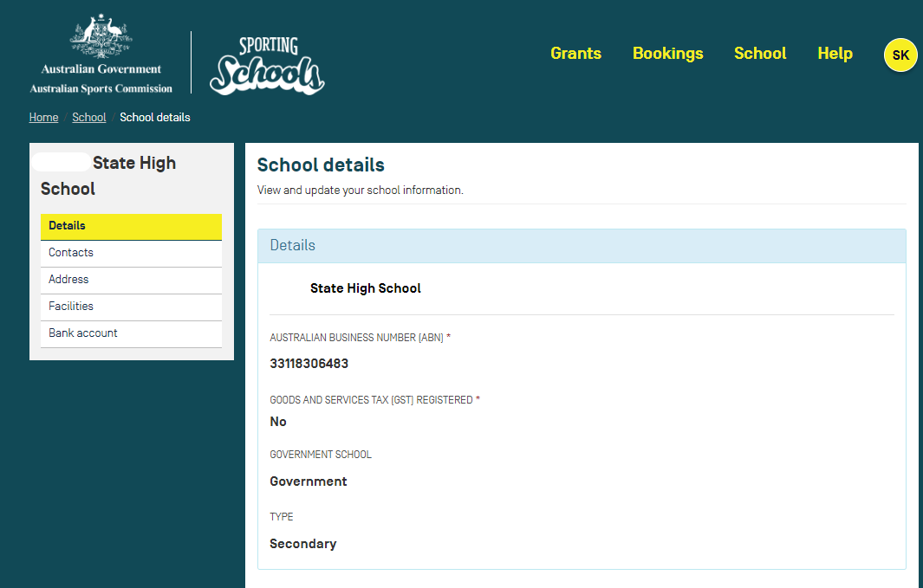View the Facilities section

(131, 307)
